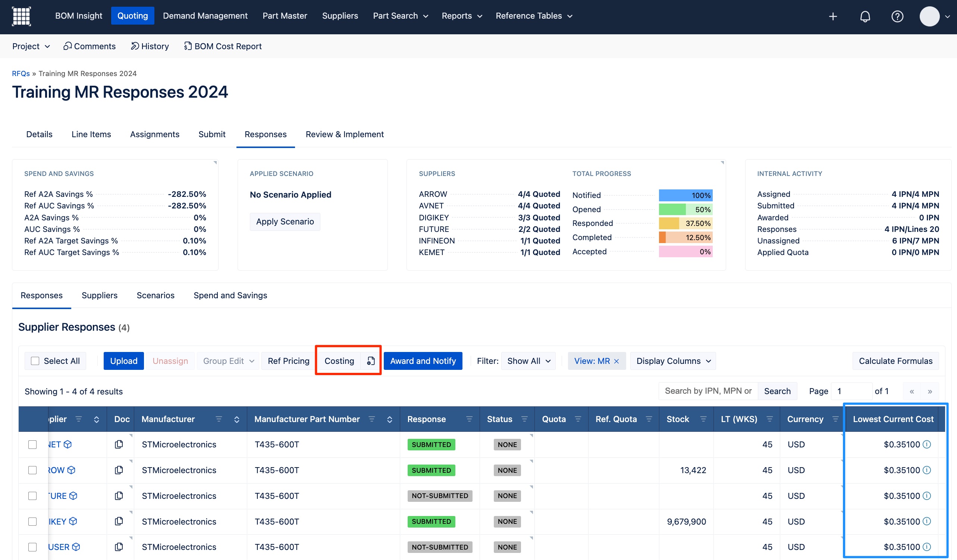Click the Responded 37.50% progress bar
The width and height of the screenshot is (957, 560).
(x=685, y=223)
